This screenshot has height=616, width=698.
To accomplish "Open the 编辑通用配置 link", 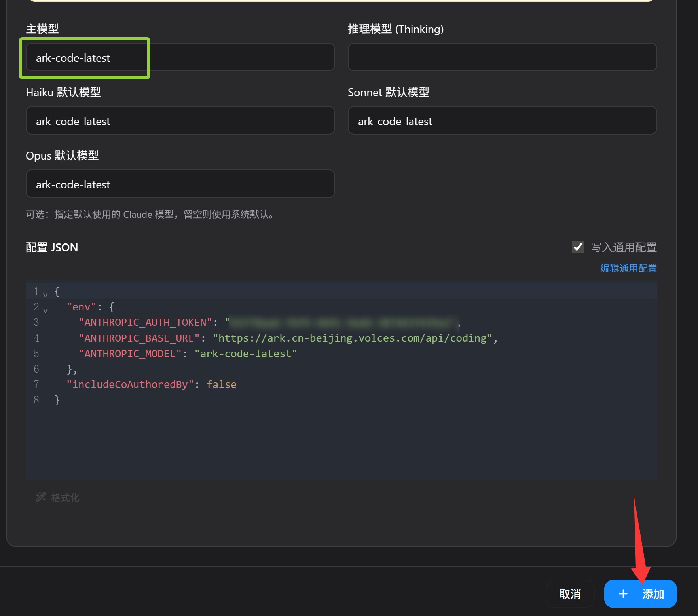I will (628, 268).
